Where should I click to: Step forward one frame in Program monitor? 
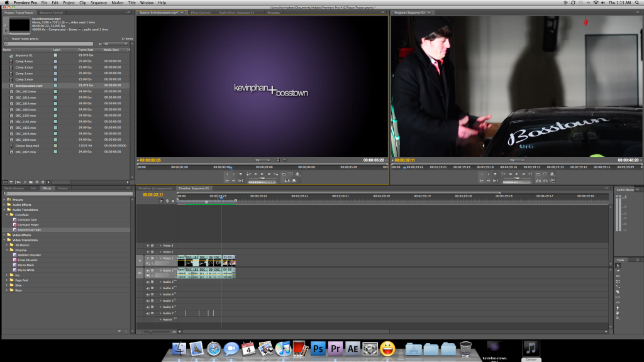pos(524,174)
